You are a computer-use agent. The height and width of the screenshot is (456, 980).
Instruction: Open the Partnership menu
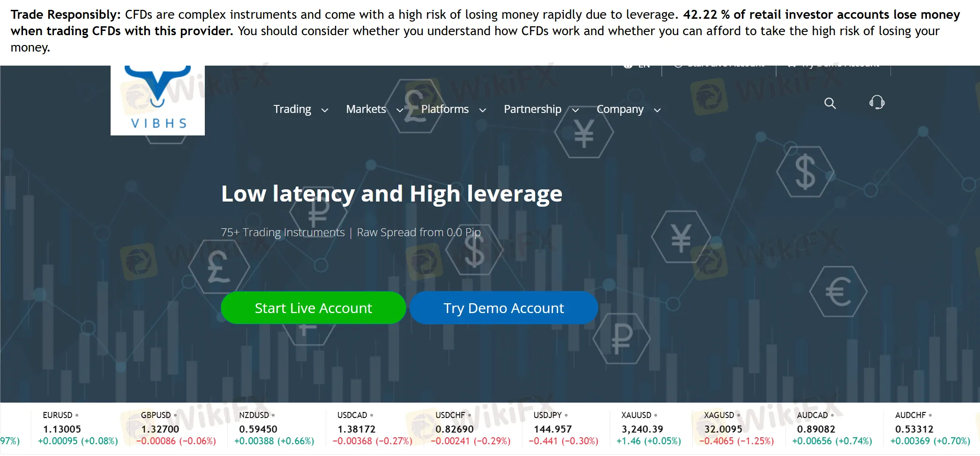pyautogui.click(x=532, y=109)
